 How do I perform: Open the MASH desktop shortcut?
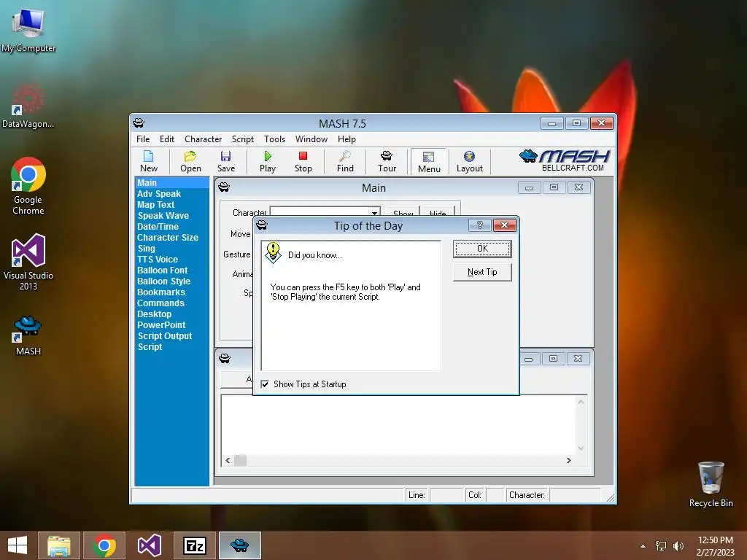pos(28,335)
